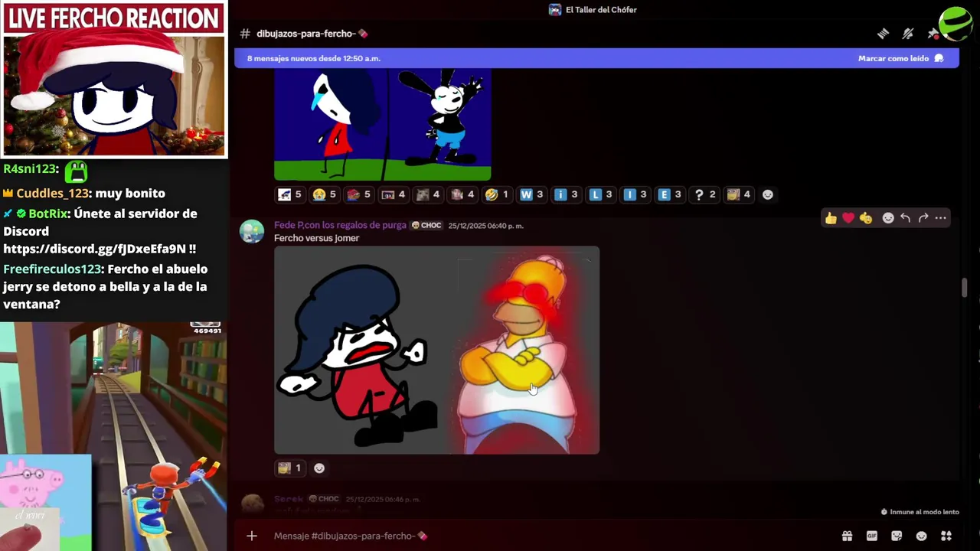Viewport: 980px width, 551px height.
Task: Click the El Taller del Chófer title
Action: coord(601,10)
